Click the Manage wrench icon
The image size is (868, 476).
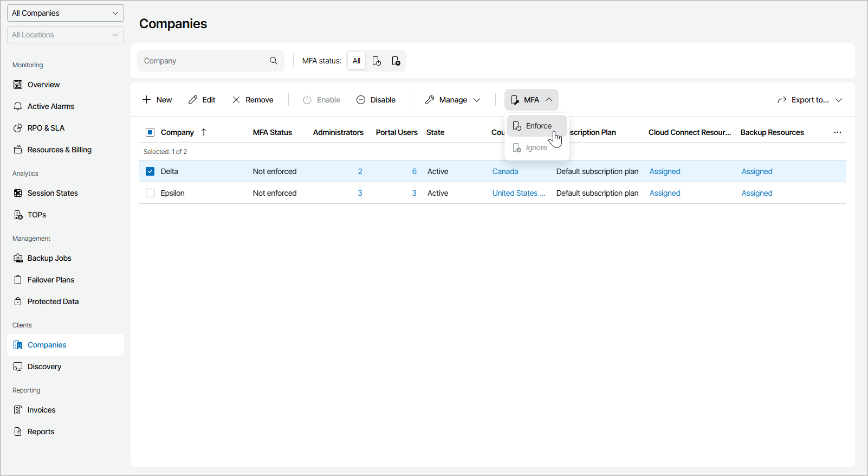pos(430,100)
